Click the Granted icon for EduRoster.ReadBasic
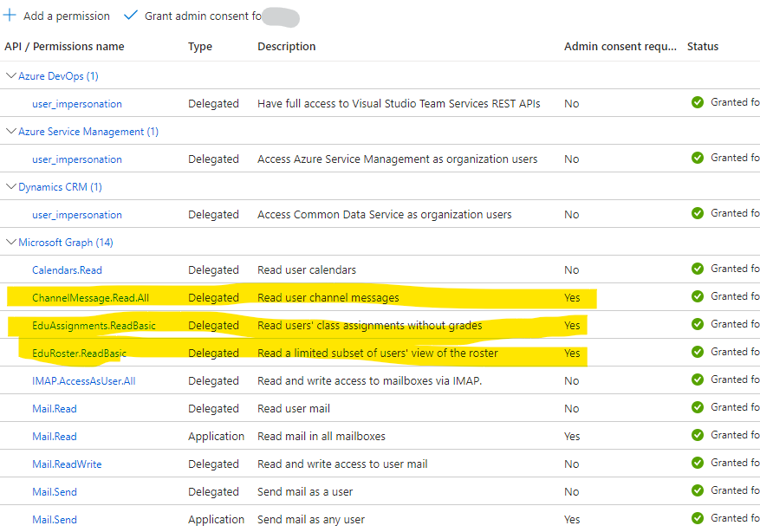760x532 pixels. point(698,353)
